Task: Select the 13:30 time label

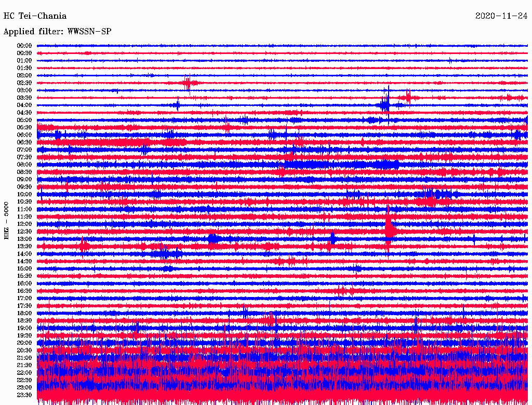Action: [24, 246]
